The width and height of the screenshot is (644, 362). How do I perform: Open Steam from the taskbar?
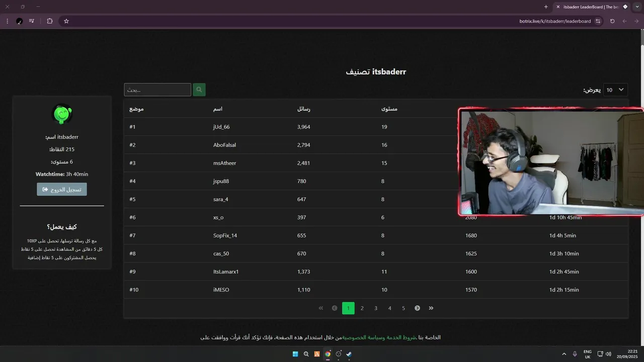click(349, 354)
